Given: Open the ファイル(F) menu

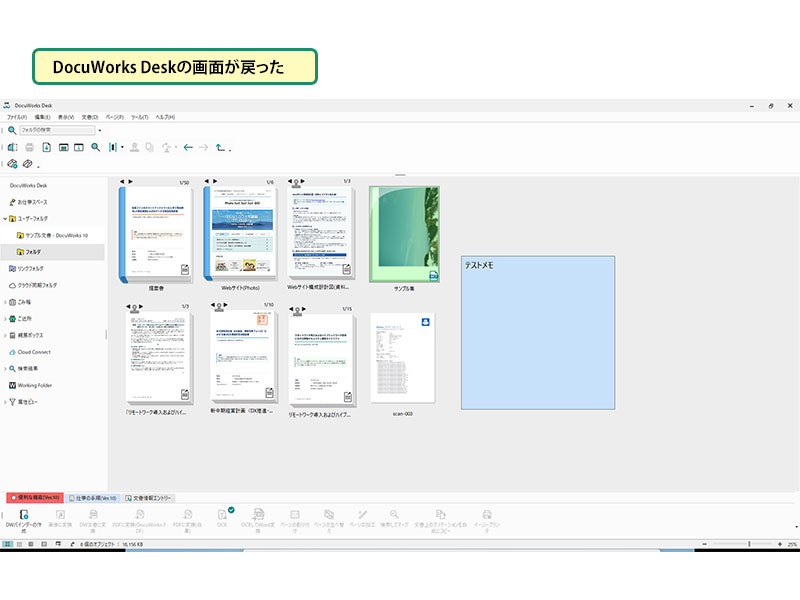Looking at the screenshot, I should click(x=16, y=117).
